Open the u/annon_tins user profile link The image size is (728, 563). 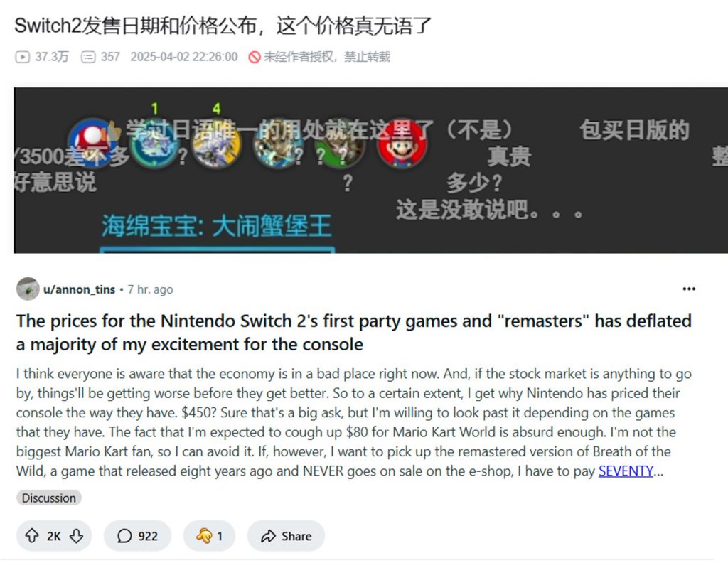80,289
